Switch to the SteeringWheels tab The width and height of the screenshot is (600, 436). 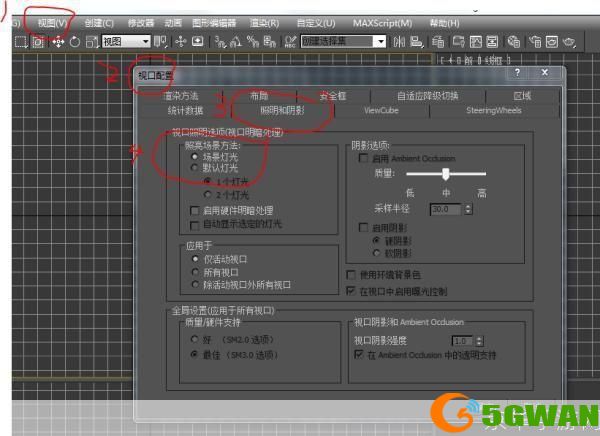click(x=494, y=110)
